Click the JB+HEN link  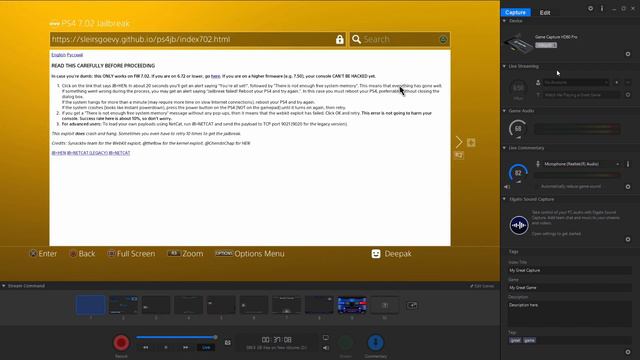(58, 153)
